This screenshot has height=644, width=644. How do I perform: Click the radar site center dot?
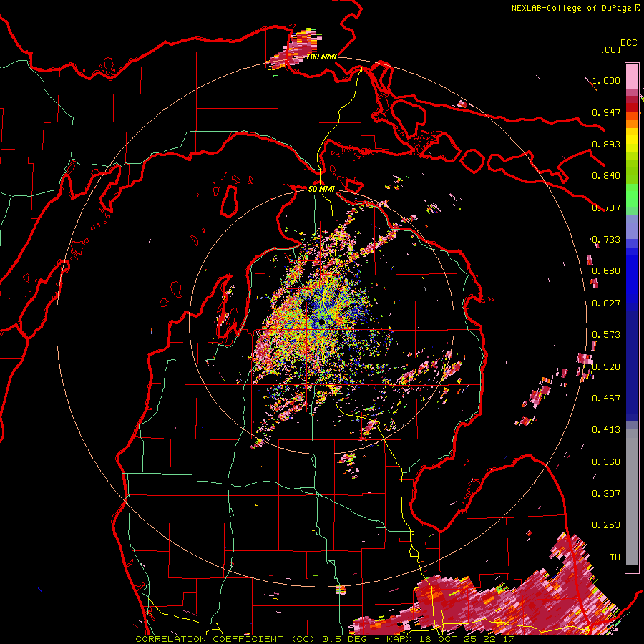coord(321,323)
